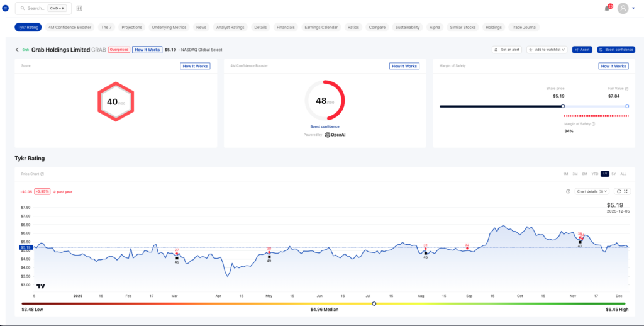Image resolution: width=644 pixels, height=326 pixels.
Task: Select the 3M chart range
Action: click(575, 174)
